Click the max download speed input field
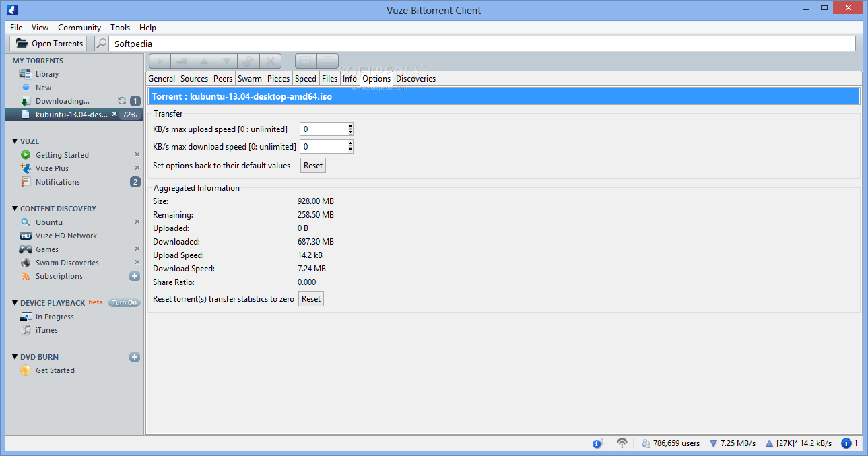The width and height of the screenshot is (868, 456). pos(323,146)
